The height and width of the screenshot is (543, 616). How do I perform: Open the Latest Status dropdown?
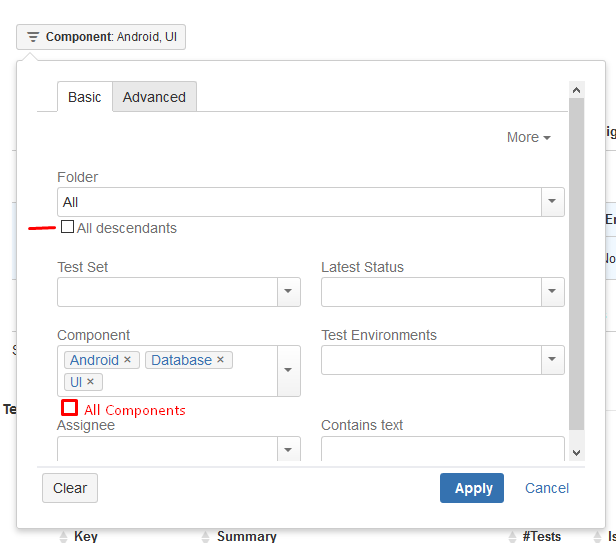pyautogui.click(x=553, y=292)
